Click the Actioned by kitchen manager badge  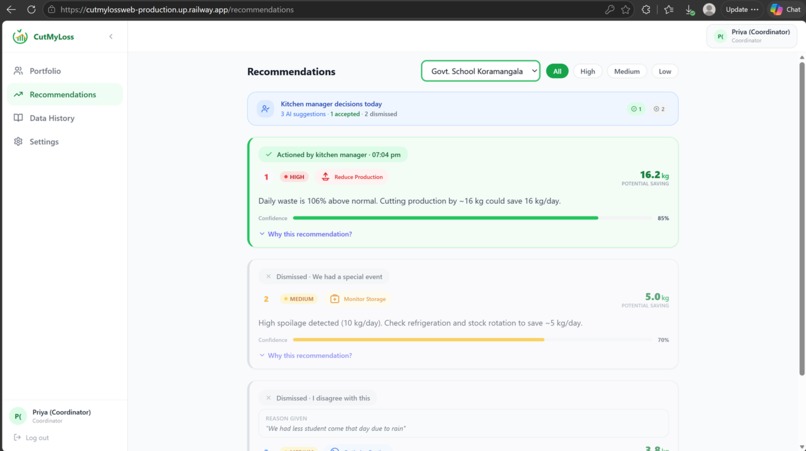[x=333, y=155]
